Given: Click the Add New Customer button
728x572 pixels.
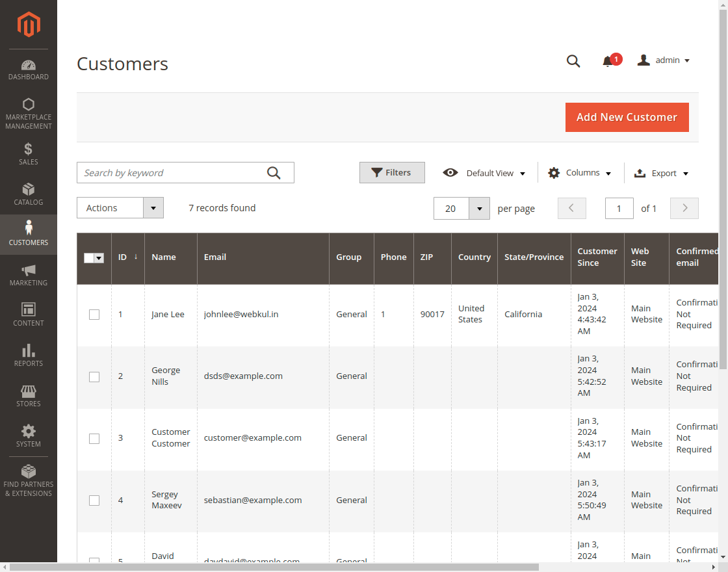Looking at the screenshot, I should tap(627, 117).
